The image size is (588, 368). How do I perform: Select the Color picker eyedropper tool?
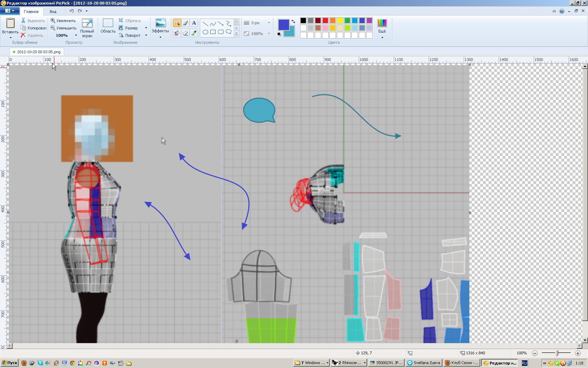[x=194, y=33]
